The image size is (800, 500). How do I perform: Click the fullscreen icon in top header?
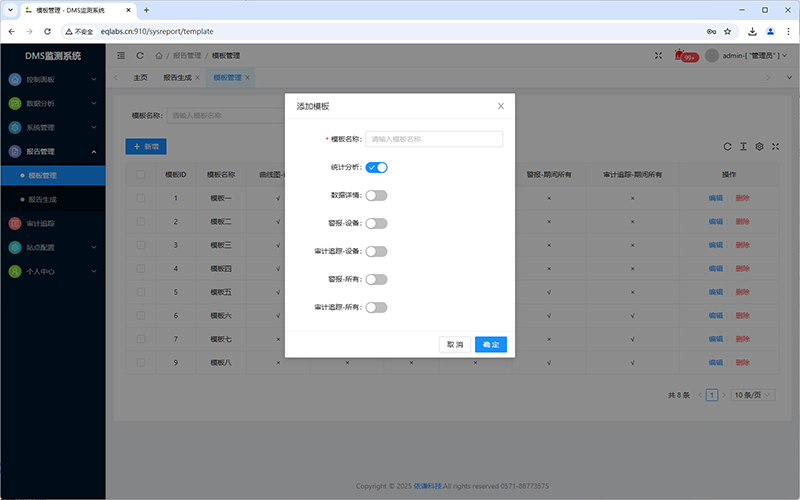(x=657, y=56)
